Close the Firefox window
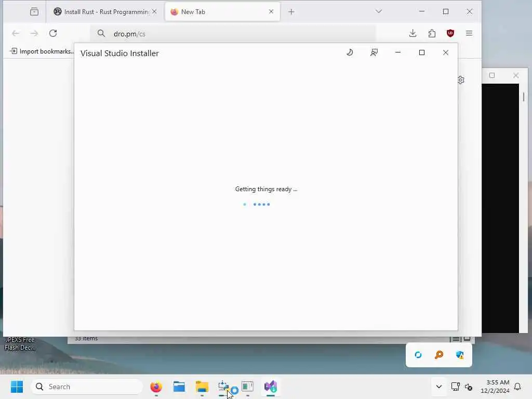 point(470,11)
